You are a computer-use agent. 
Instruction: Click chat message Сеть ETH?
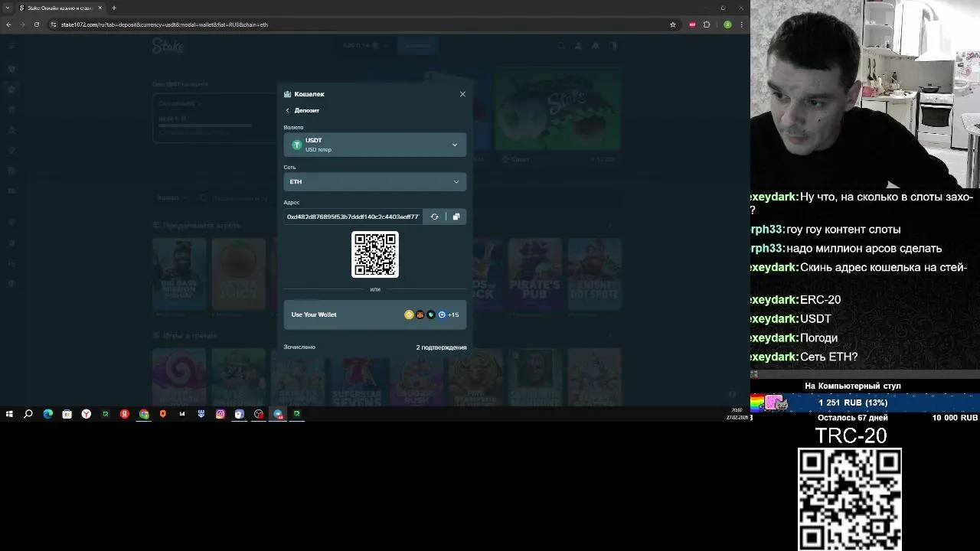coord(828,357)
